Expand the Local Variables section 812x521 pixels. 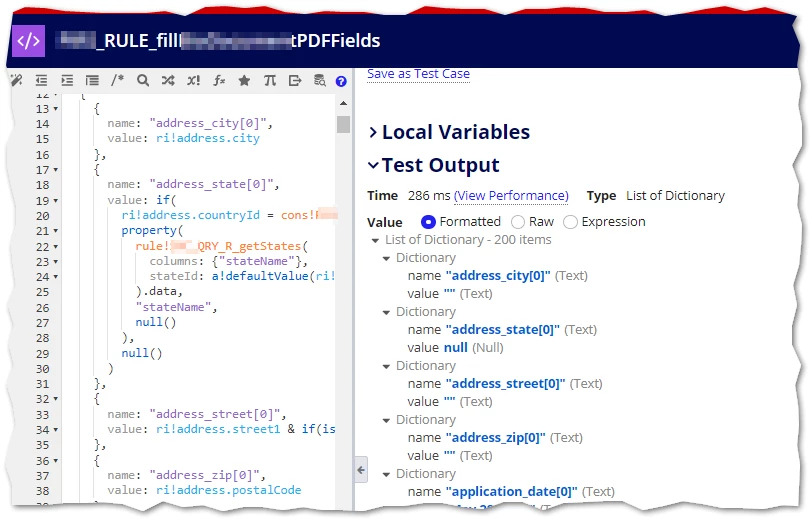[373, 133]
